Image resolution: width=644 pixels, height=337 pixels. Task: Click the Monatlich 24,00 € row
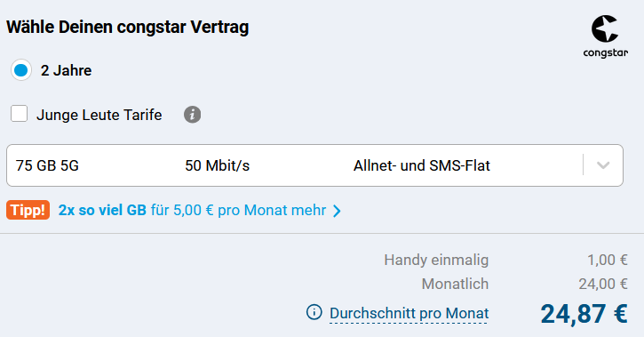coord(524,284)
